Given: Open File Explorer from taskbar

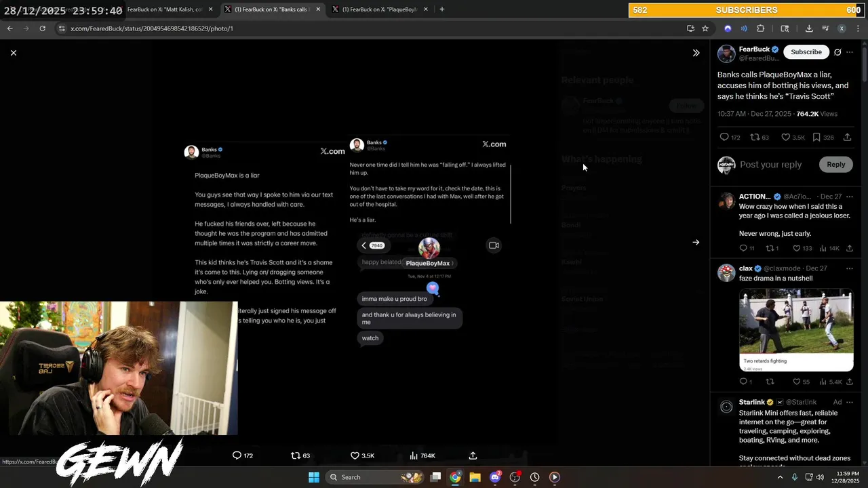Looking at the screenshot, I should pyautogui.click(x=475, y=477).
